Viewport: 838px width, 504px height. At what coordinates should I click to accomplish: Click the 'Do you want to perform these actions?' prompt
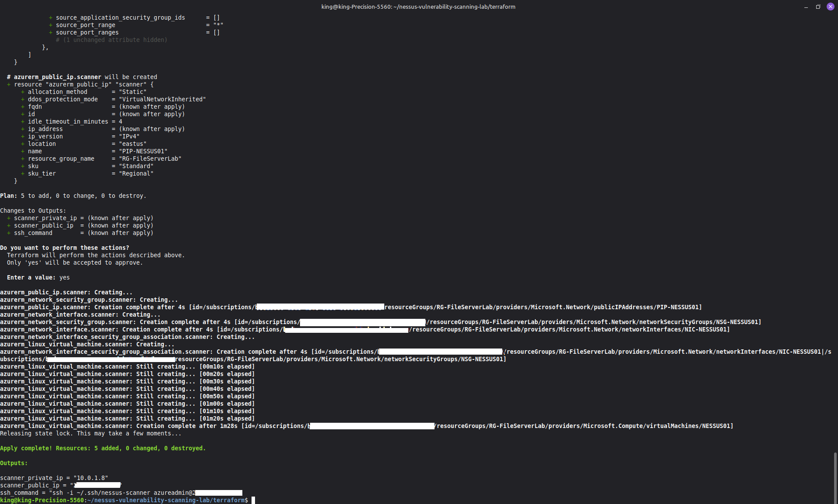pyautogui.click(x=65, y=248)
